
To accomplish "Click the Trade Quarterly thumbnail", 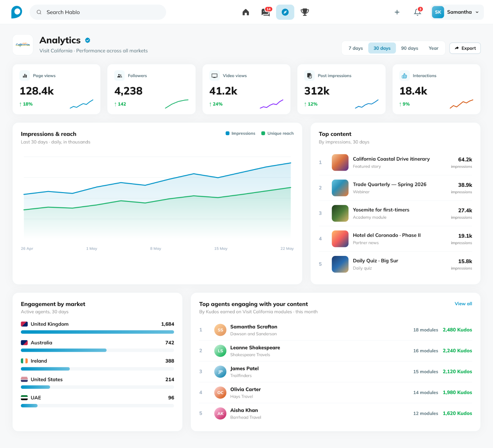I will click(340, 188).
